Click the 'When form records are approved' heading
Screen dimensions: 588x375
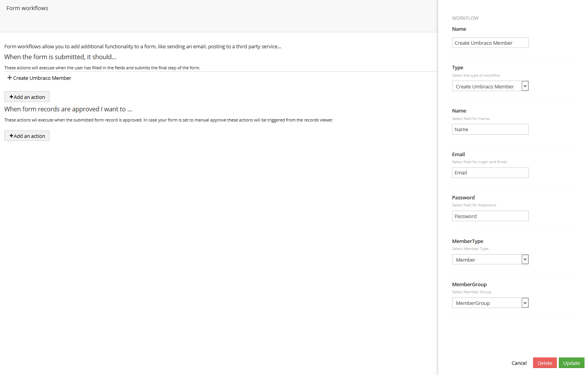[68, 109]
